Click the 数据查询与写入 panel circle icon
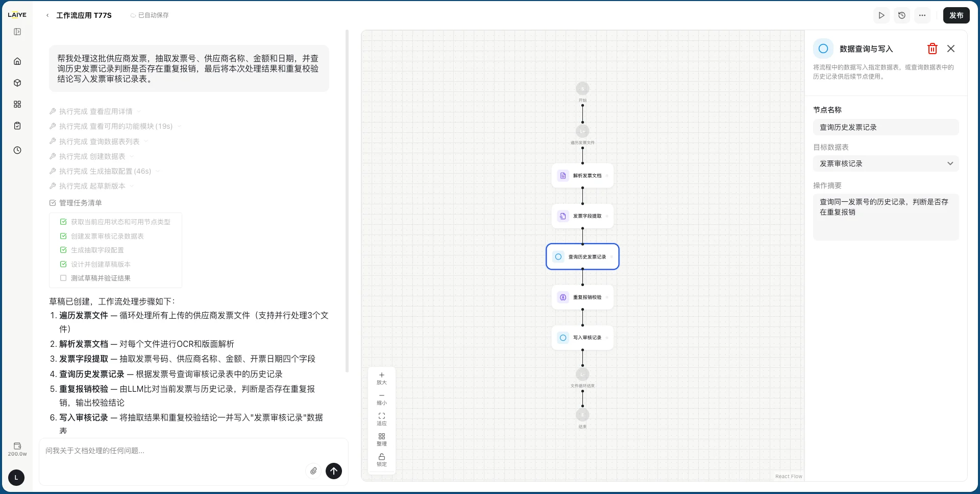Image resolution: width=980 pixels, height=494 pixels. [823, 49]
